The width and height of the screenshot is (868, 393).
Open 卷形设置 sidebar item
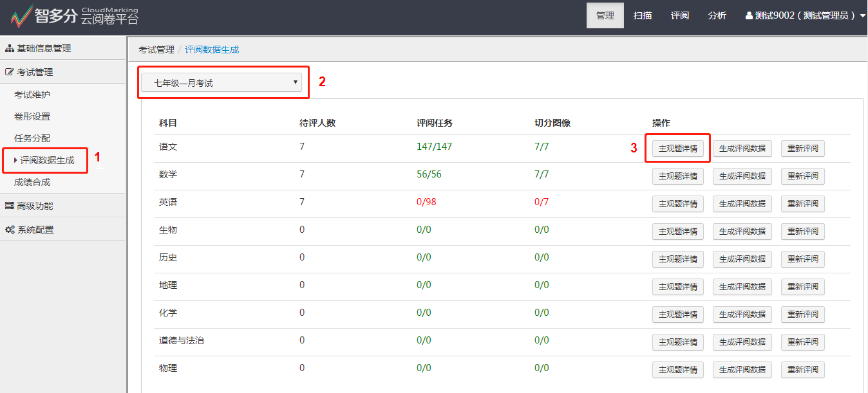32,116
